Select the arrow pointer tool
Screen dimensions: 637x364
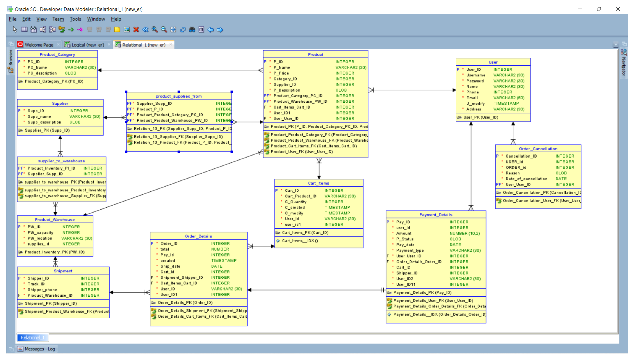point(14,29)
